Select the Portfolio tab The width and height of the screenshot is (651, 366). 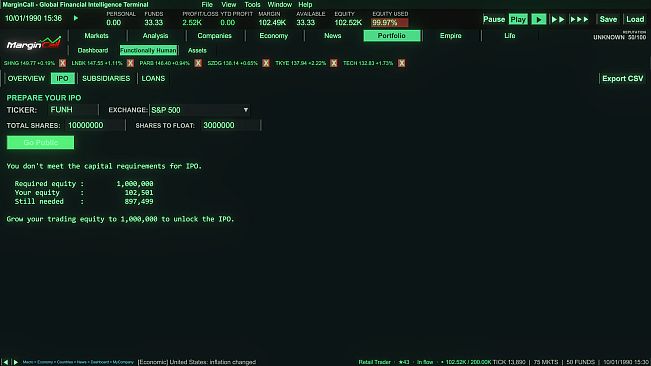coord(392,36)
